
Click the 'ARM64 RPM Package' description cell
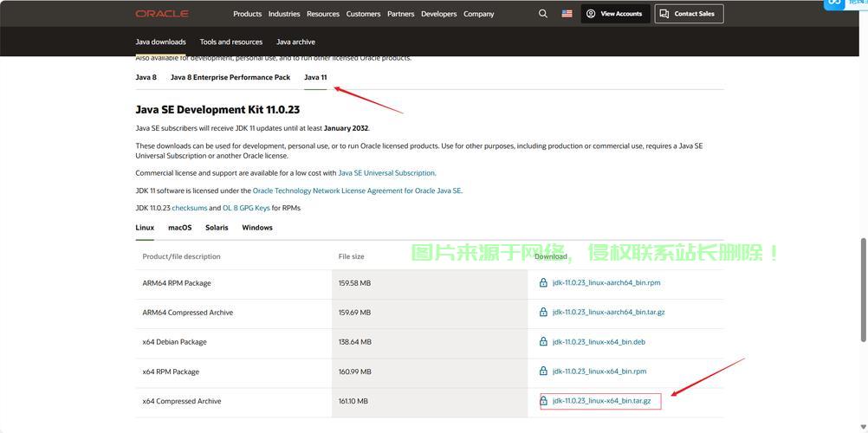click(234, 283)
